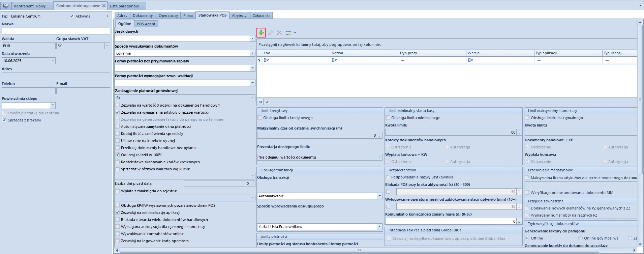The width and height of the screenshot is (644, 254).
Task: Toggle Sprzedaż z brakami checkbox
Action: (x=4, y=120)
